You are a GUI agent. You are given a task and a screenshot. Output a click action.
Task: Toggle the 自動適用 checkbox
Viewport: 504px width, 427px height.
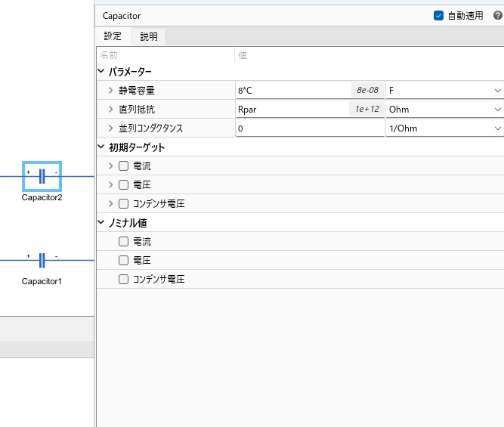point(438,15)
